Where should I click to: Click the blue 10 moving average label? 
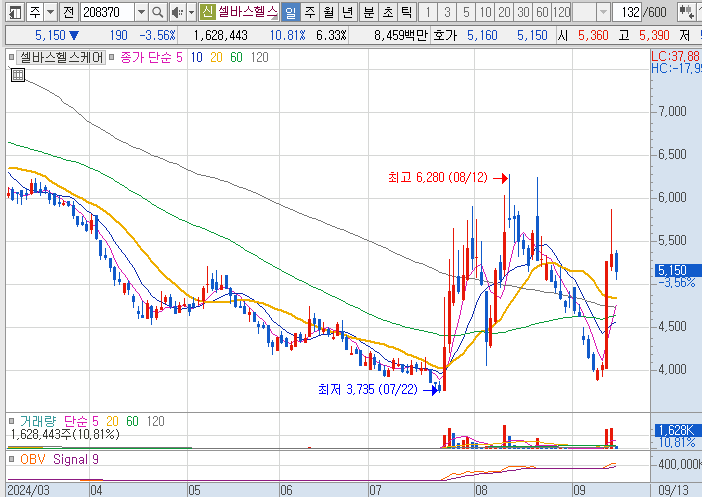coord(197,57)
